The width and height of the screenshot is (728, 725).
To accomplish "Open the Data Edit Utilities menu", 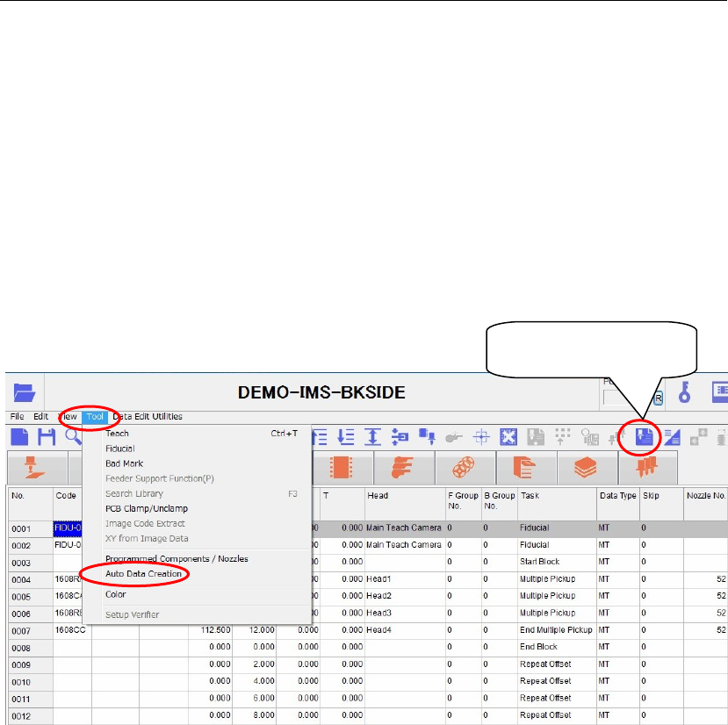I will 148,416.
